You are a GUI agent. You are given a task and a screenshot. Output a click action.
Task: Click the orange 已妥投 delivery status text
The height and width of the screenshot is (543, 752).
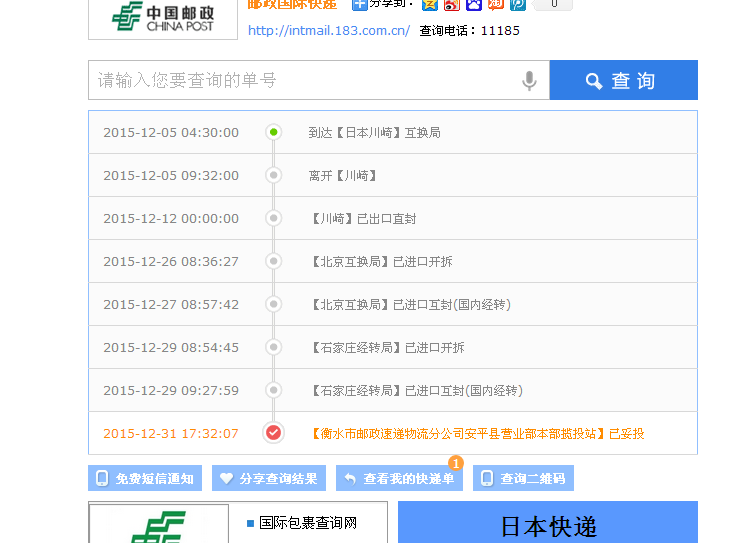point(627,434)
